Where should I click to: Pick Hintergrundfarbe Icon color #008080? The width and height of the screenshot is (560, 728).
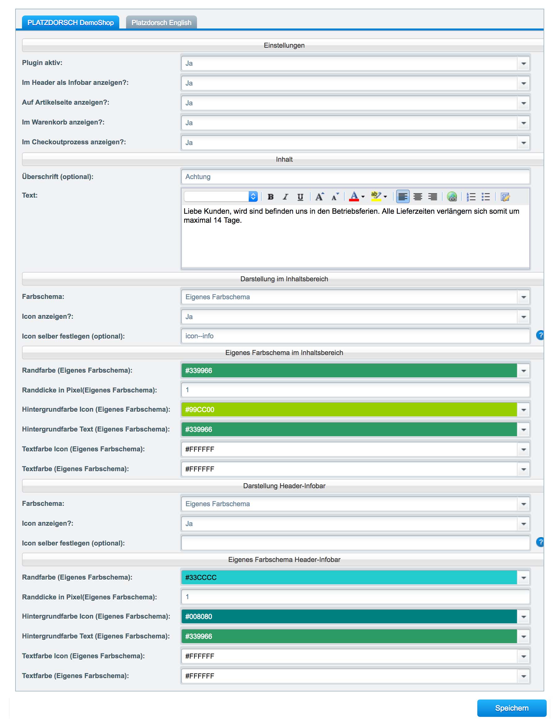point(356,617)
